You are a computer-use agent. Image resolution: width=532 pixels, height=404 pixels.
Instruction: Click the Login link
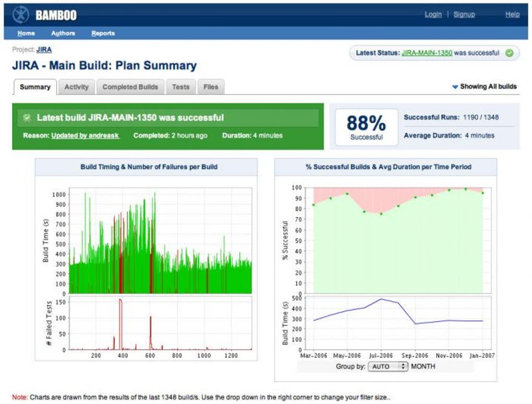pos(433,14)
